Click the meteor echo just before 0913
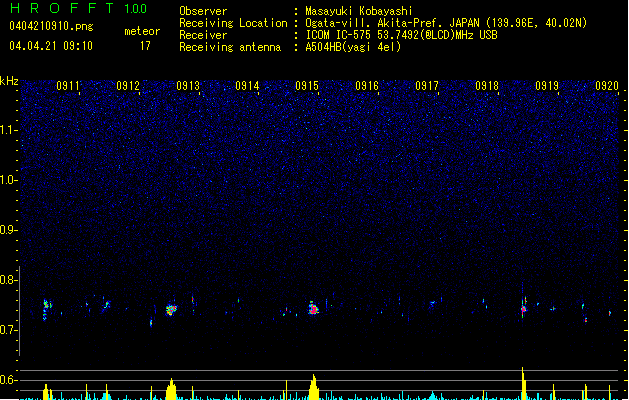Image resolution: width=629 pixels, height=400 pixels. (171, 310)
